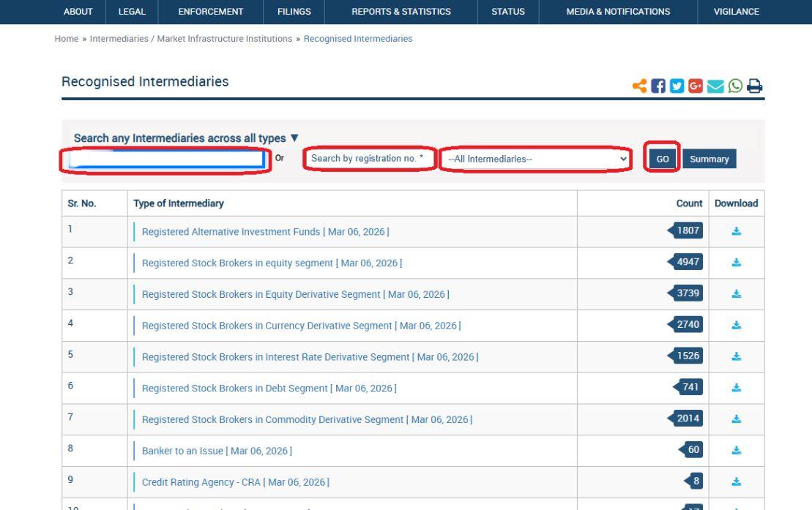Open Registered Stock Brokers in Debt Segment
812x510 pixels.
coord(269,389)
